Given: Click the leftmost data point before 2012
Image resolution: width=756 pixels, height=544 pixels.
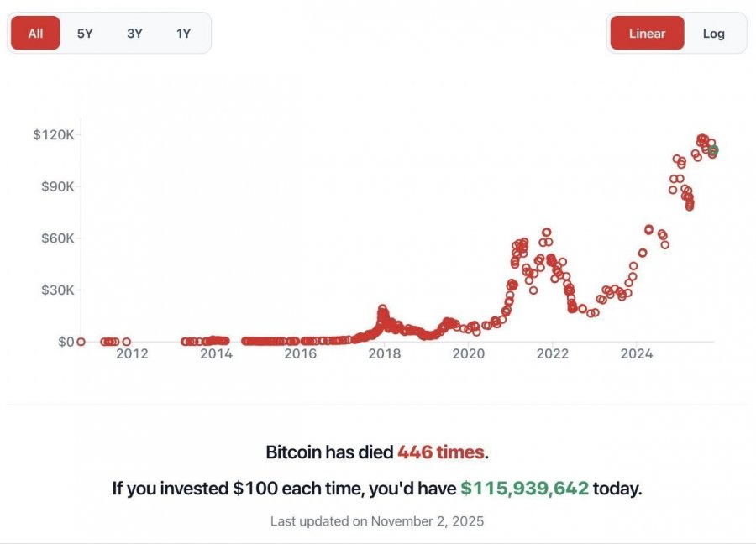Looking at the screenshot, I should point(81,342).
